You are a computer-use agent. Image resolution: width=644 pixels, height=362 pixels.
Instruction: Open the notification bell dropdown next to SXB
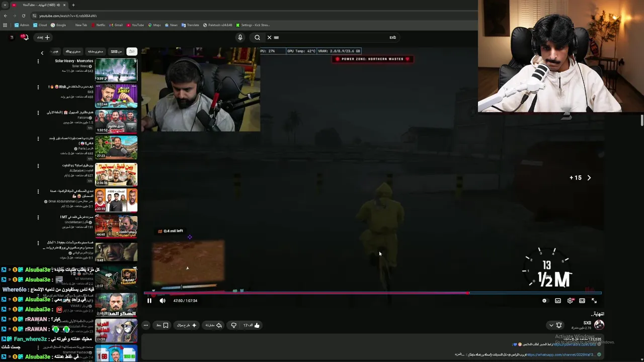pyautogui.click(x=555, y=325)
